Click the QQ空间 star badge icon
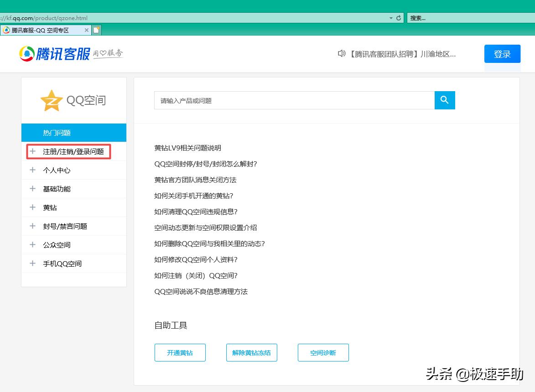This screenshot has height=392, width=535. [x=51, y=100]
